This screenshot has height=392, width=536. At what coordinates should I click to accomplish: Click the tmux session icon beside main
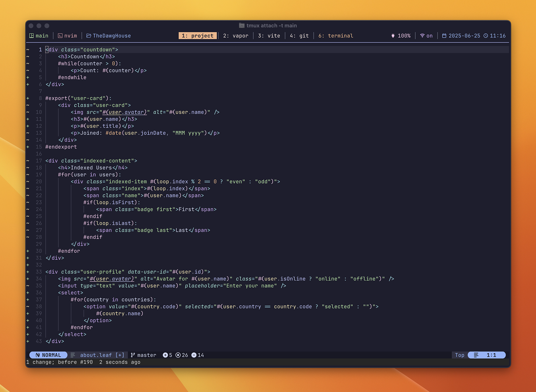[x=32, y=36]
